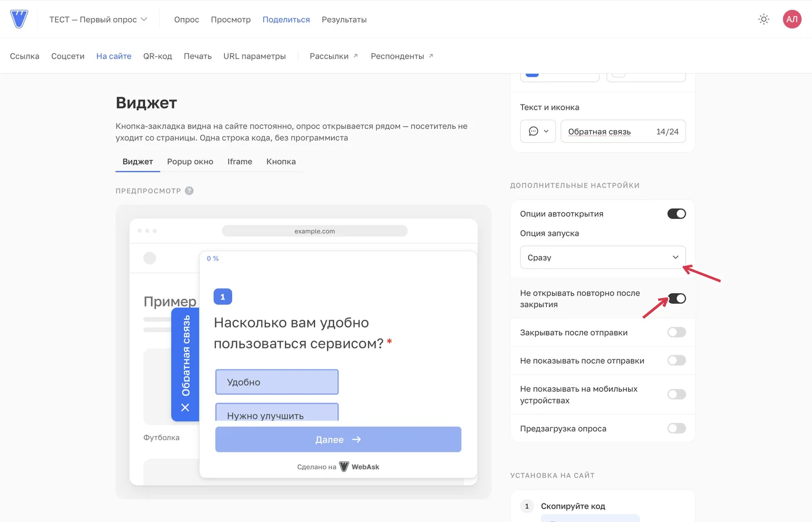
Task: Click the example.com address bar in preview
Action: pyautogui.click(x=315, y=231)
